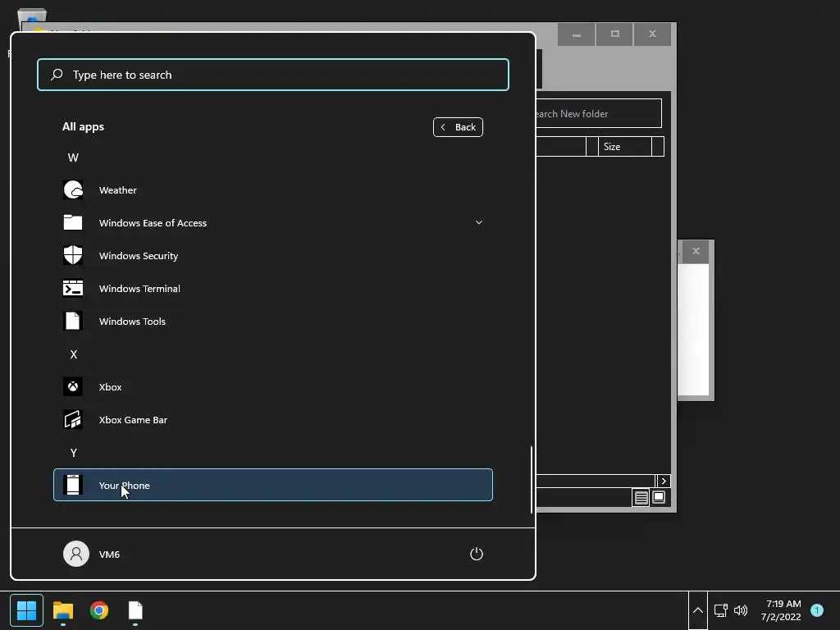Open the Xbox Game Bar icon
Viewport: 840px width, 630px height.
pyautogui.click(x=73, y=419)
